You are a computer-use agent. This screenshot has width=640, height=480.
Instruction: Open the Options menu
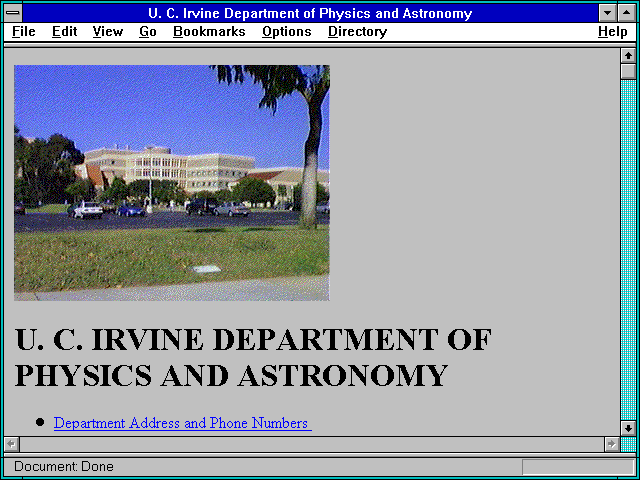287,32
